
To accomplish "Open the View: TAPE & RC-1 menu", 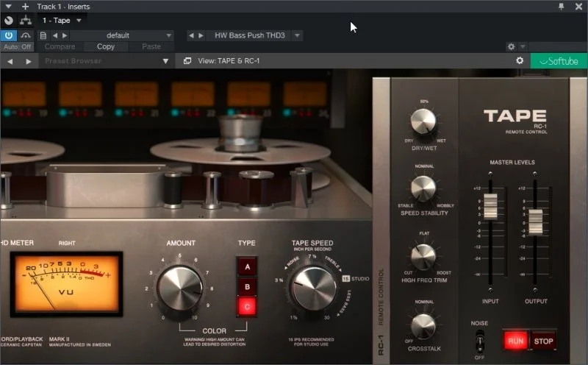I will tap(229, 61).
